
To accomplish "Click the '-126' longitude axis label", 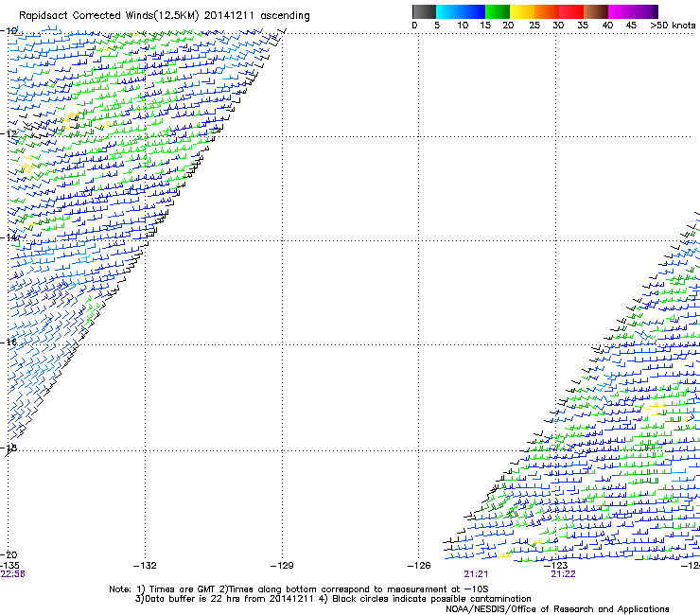I will (419, 566).
